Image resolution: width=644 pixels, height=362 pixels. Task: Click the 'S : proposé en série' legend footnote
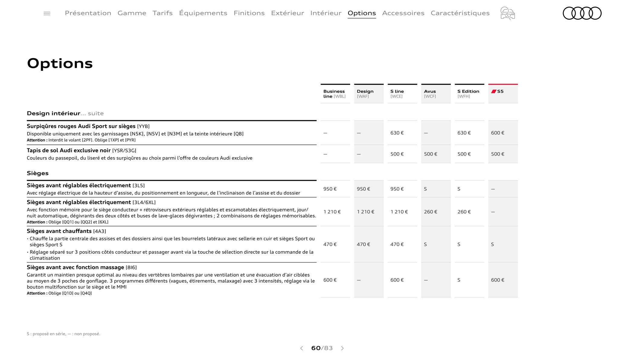coord(63,334)
